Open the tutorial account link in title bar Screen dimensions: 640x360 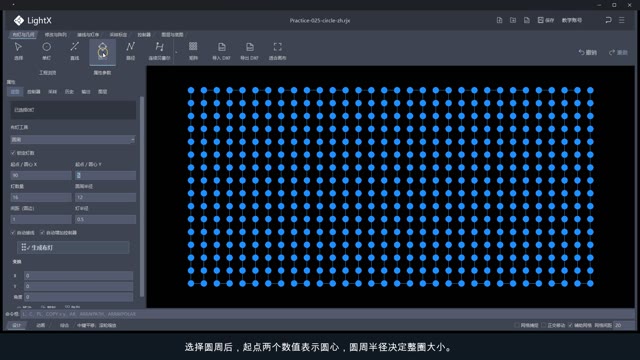pos(572,20)
